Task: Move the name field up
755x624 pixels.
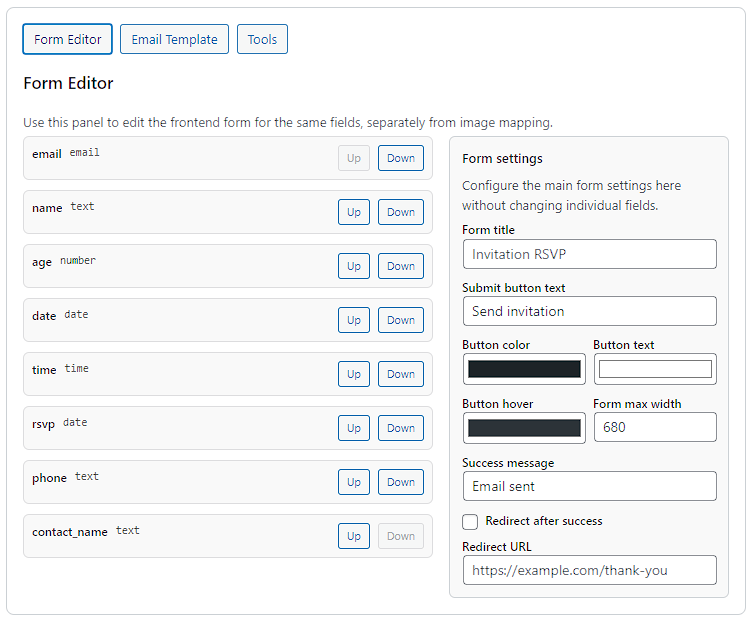Action: [x=353, y=212]
